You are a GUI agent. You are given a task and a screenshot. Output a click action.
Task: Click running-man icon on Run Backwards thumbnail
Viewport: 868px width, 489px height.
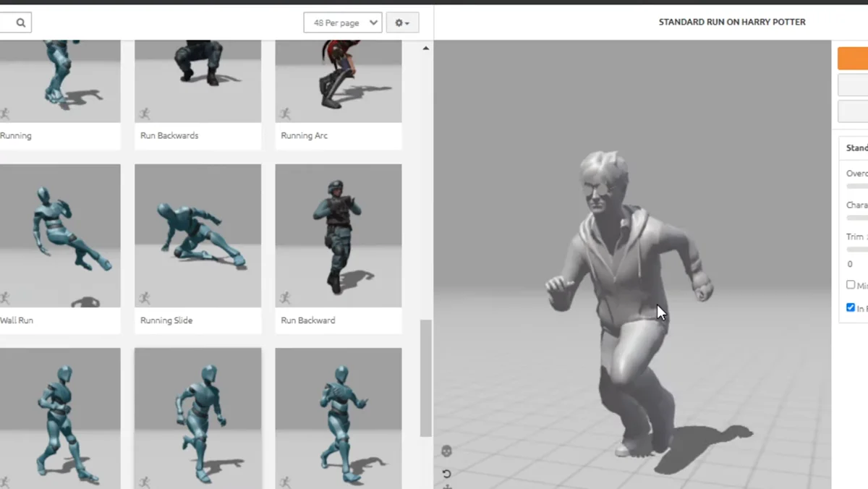[145, 114]
